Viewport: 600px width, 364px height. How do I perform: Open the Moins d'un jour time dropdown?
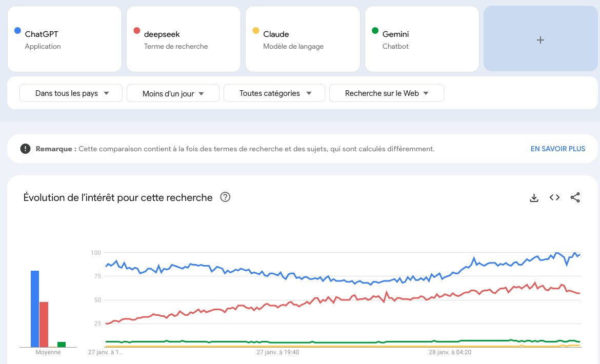pyautogui.click(x=173, y=93)
